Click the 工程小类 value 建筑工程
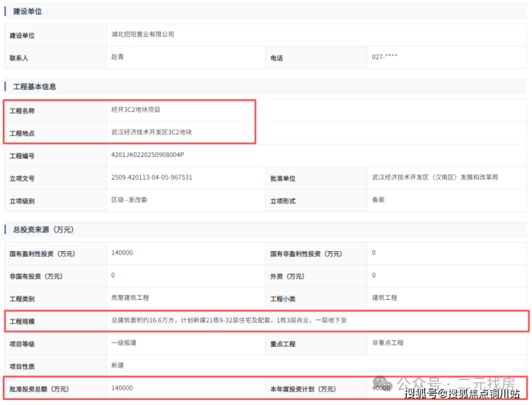The image size is (532, 405). pos(385,298)
